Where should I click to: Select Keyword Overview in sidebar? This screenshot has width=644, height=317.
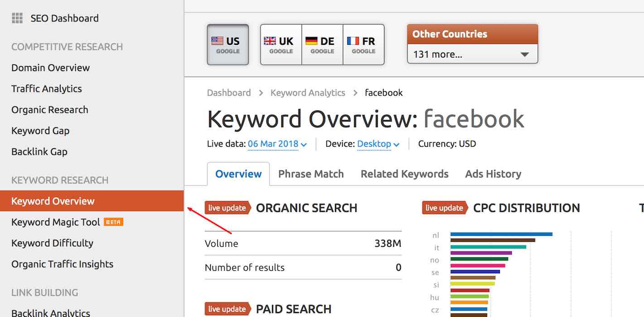coord(92,201)
